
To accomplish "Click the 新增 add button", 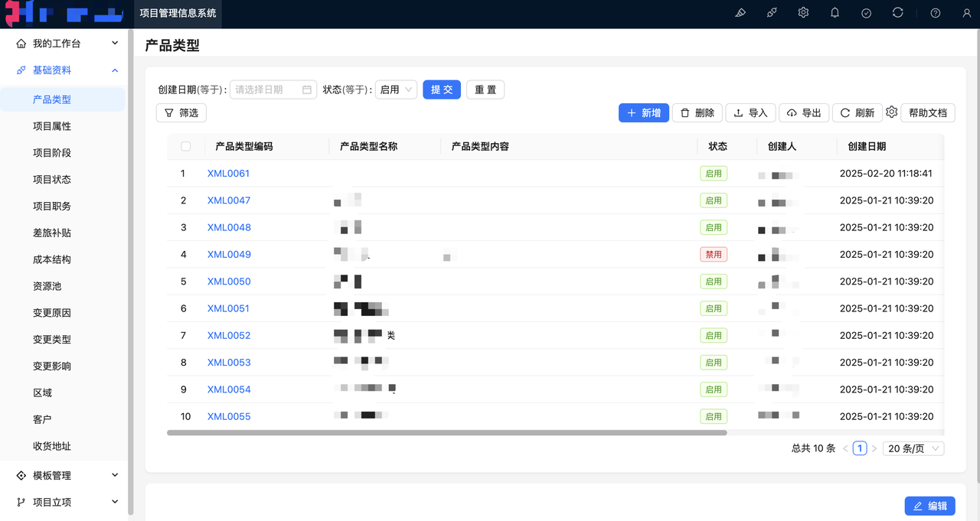I will [x=644, y=112].
